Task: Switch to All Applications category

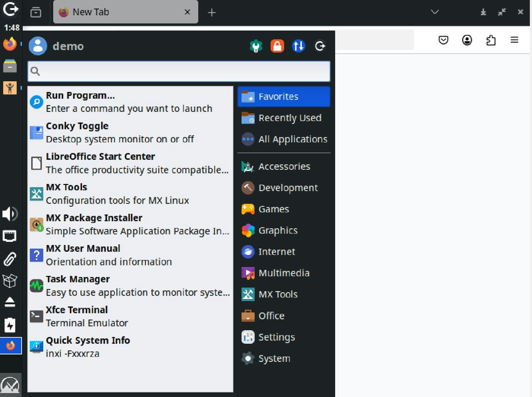Action: pyautogui.click(x=284, y=139)
